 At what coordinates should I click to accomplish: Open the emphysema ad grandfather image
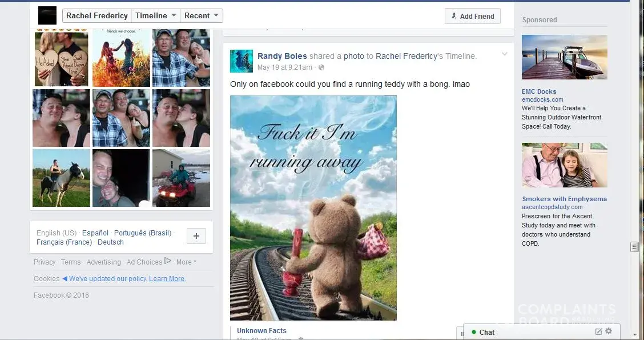tap(564, 165)
